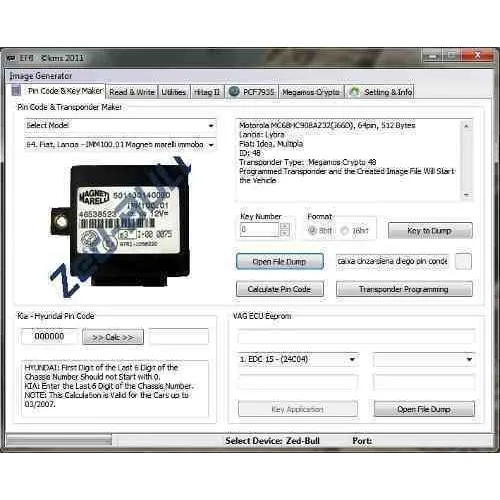
Task: Expand the empty dropdown beside EDC 15
Action: tap(469, 359)
